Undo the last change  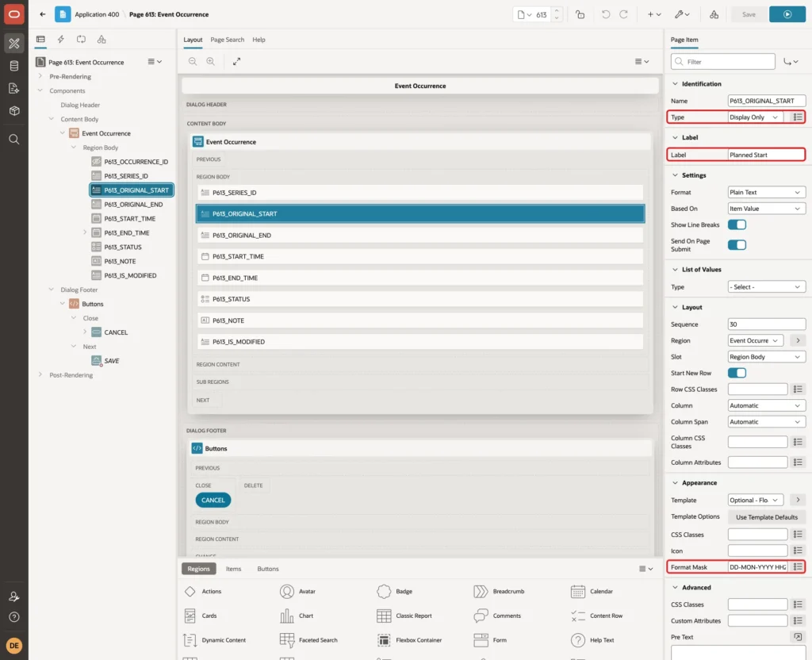point(605,14)
